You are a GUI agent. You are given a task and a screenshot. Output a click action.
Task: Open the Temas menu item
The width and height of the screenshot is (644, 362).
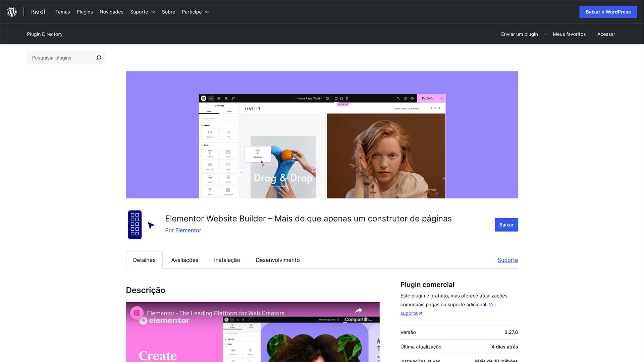pos(63,12)
